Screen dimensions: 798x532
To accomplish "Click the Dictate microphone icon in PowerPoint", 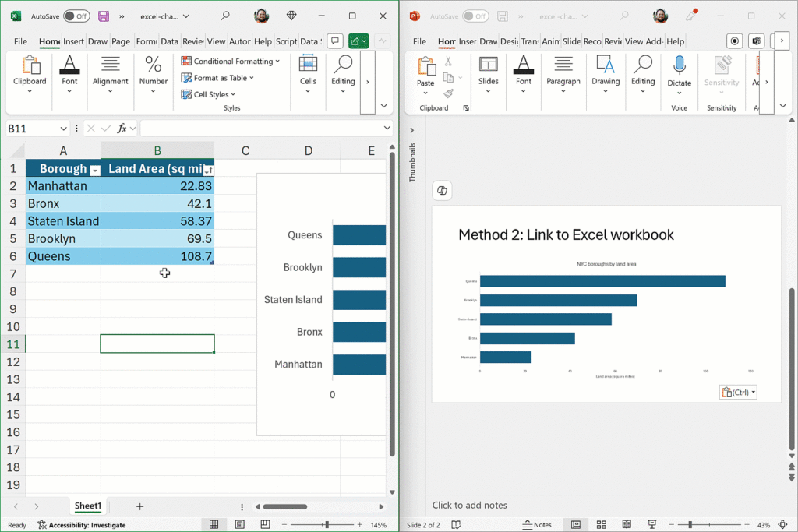I will point(679,65).
